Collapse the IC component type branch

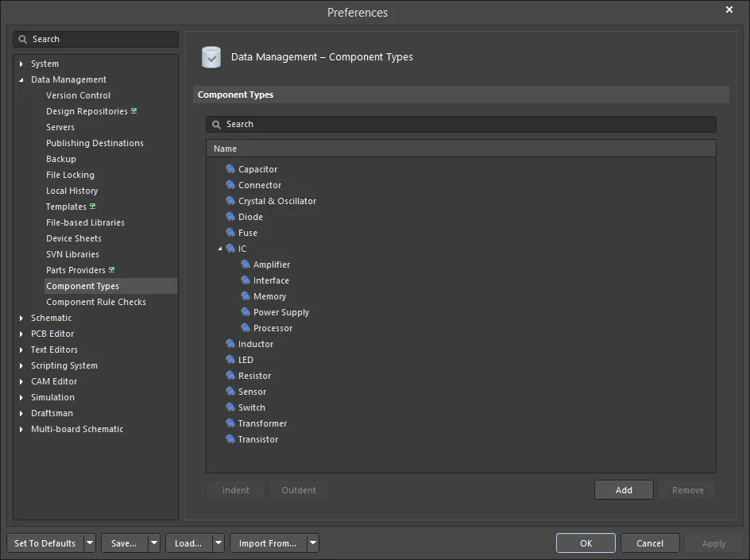click(220, 249)
